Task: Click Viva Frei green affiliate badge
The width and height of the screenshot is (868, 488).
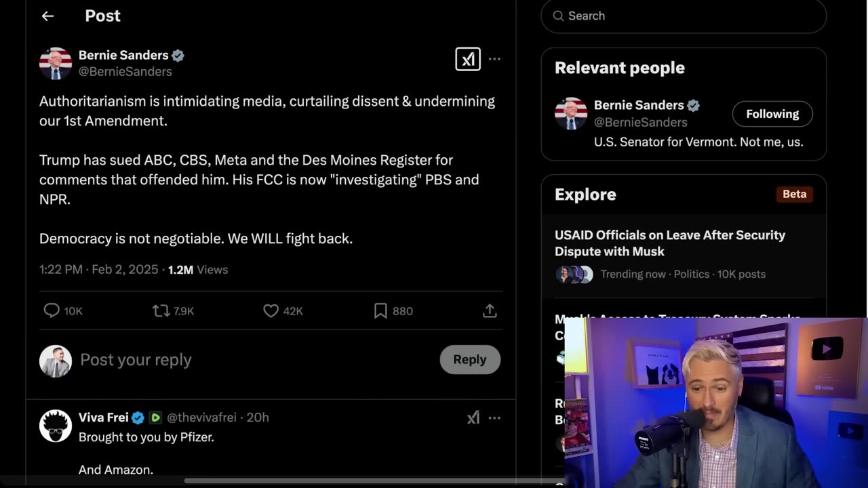Action: [155, 418]
